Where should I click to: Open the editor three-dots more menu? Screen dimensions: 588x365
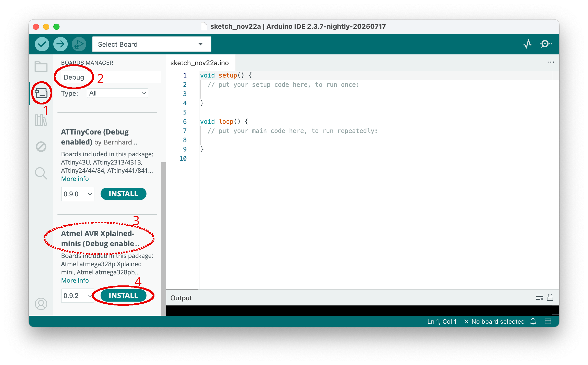[551, 62]
